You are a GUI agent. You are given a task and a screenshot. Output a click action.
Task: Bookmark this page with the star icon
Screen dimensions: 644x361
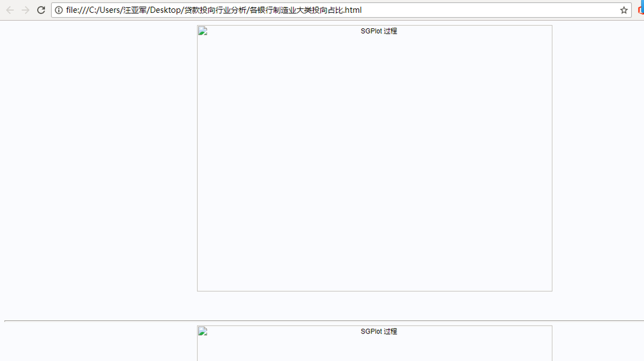(624, 10)
